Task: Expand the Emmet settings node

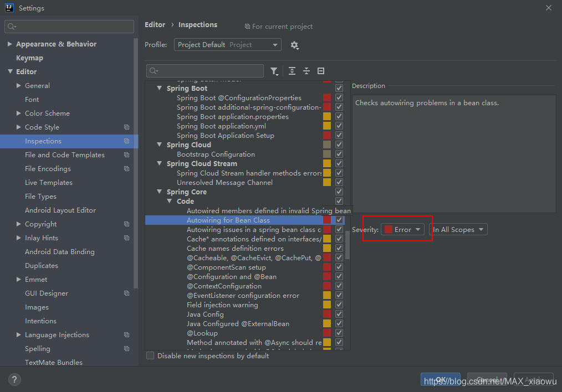Action: click(19, 279)
